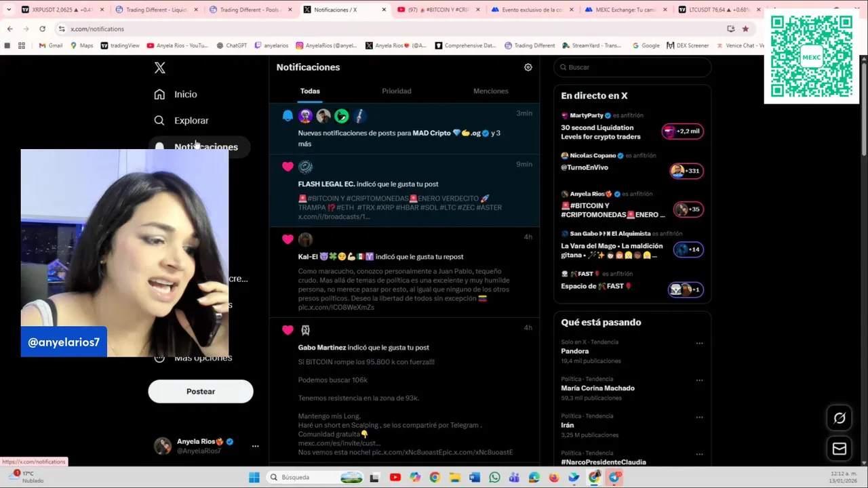Open Microsoft Teams from taskbar
The height and width of the screenshot is (488, 868).
point(514,477)
